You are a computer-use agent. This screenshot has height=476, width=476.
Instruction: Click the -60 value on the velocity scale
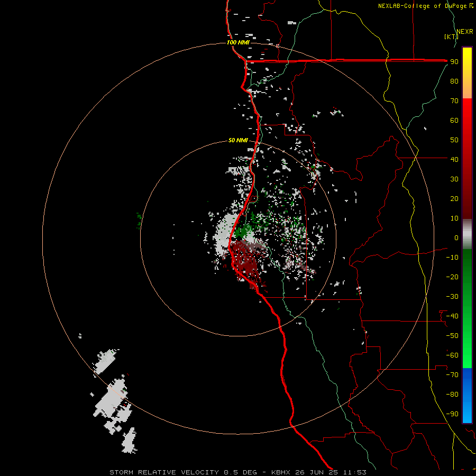[452, 355]
